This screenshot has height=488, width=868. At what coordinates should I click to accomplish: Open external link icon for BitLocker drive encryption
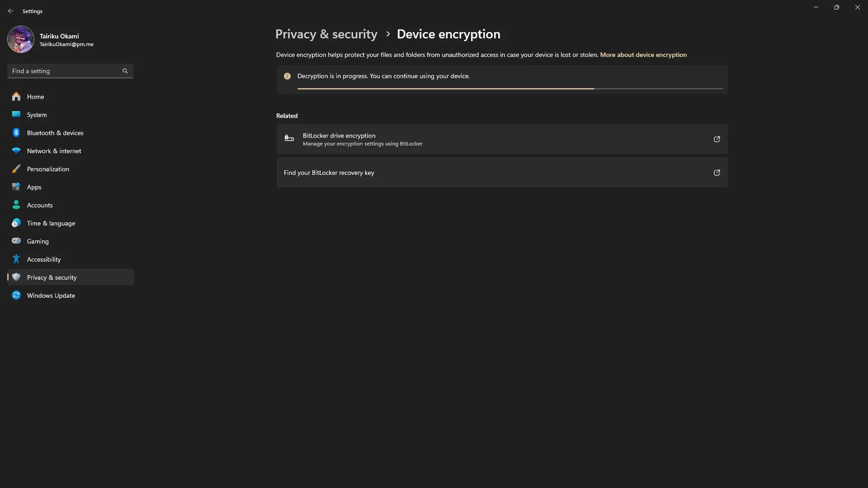pyautogui.click(x=717, y=139)
